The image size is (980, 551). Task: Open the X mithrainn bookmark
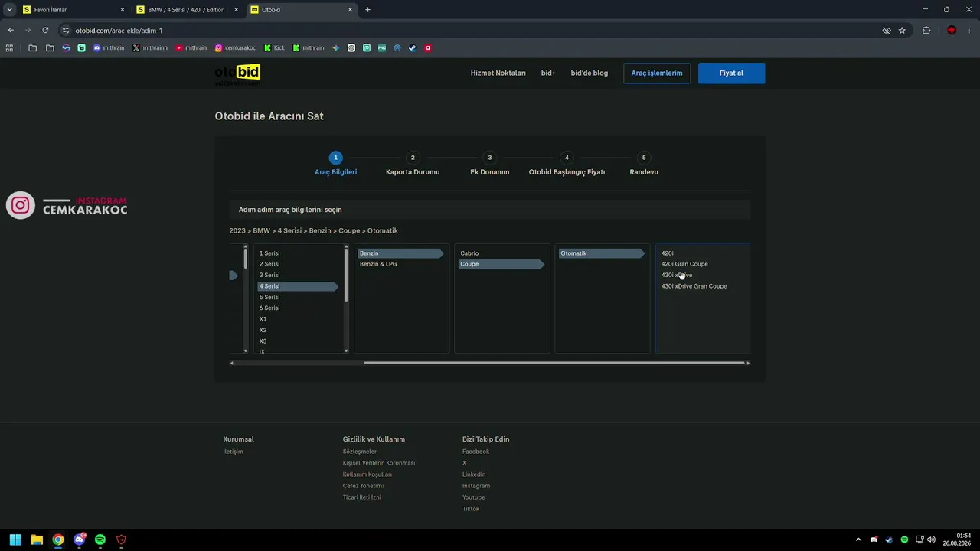coord(150,47)
